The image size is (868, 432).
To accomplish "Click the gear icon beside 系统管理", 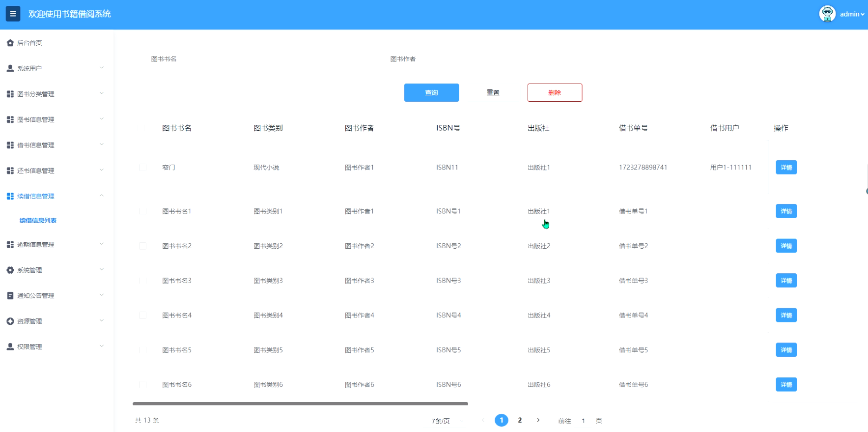I will click(x=10, y=270).
